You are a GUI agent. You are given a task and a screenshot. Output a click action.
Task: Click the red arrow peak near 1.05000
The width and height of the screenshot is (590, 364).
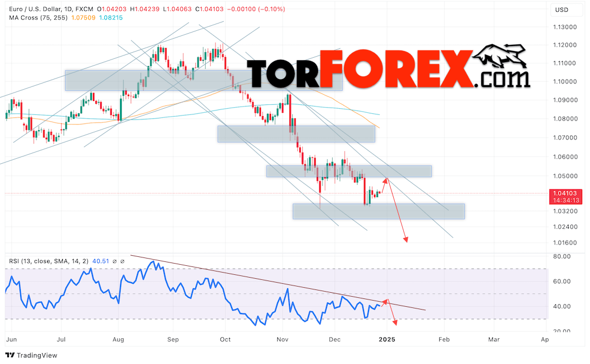[x=385, y=179]
